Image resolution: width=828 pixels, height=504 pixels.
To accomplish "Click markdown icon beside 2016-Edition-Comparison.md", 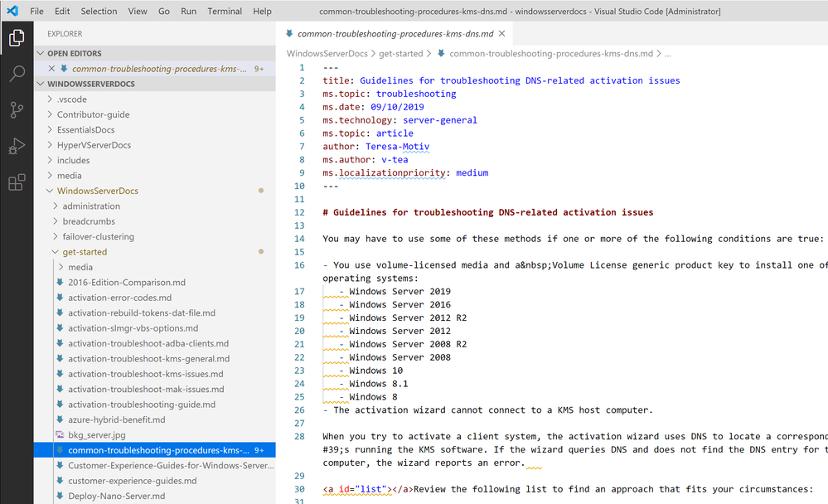I will click(x=61, y=282).
